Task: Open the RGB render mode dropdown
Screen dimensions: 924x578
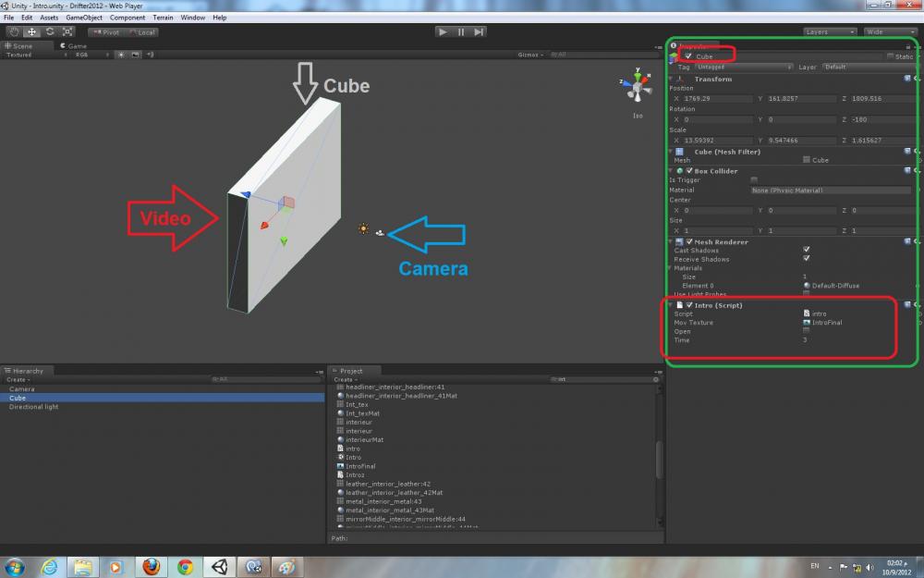Action: (x=91, y=55)
